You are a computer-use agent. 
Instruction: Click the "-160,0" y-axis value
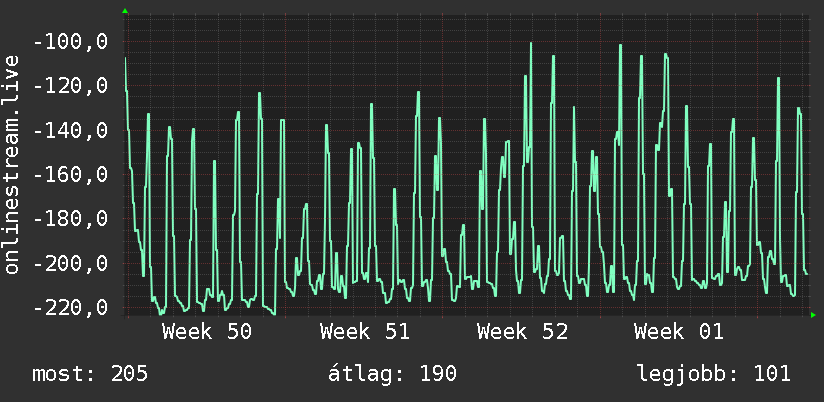[71, 174]
